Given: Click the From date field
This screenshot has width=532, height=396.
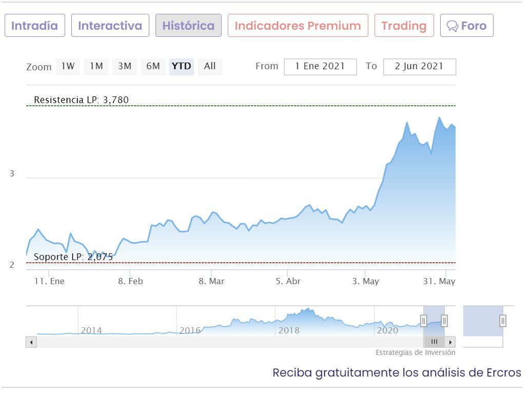Looking at the screenshot, I should pyautogui.click(x=320, y=67).
